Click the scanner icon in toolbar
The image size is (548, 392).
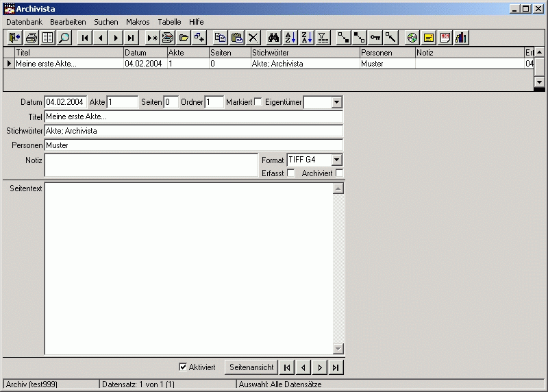pos(168,38)
